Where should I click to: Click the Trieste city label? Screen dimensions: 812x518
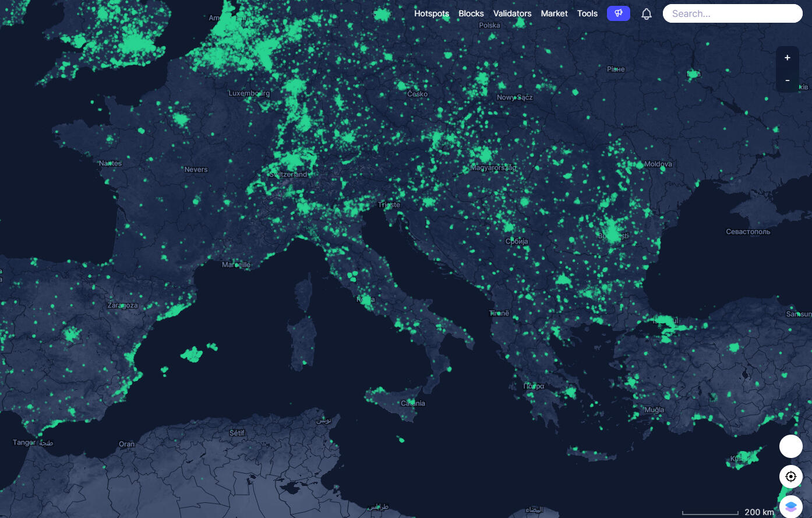[x=389, y=205]
